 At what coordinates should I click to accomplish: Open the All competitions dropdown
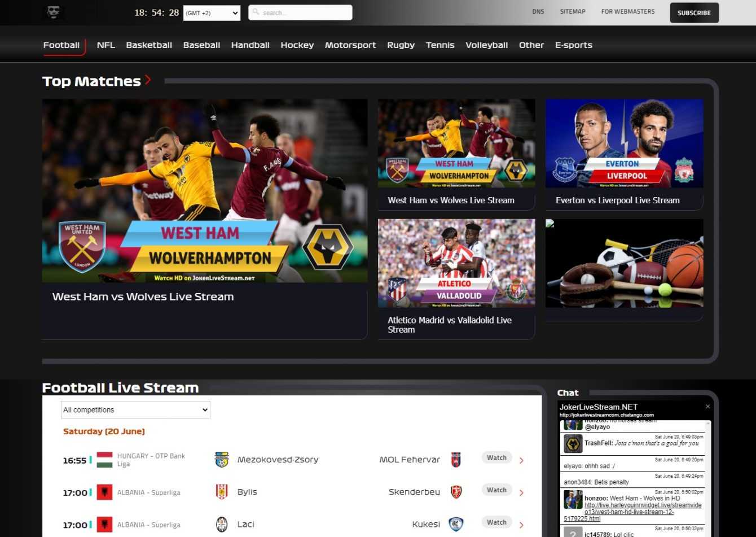135,410
